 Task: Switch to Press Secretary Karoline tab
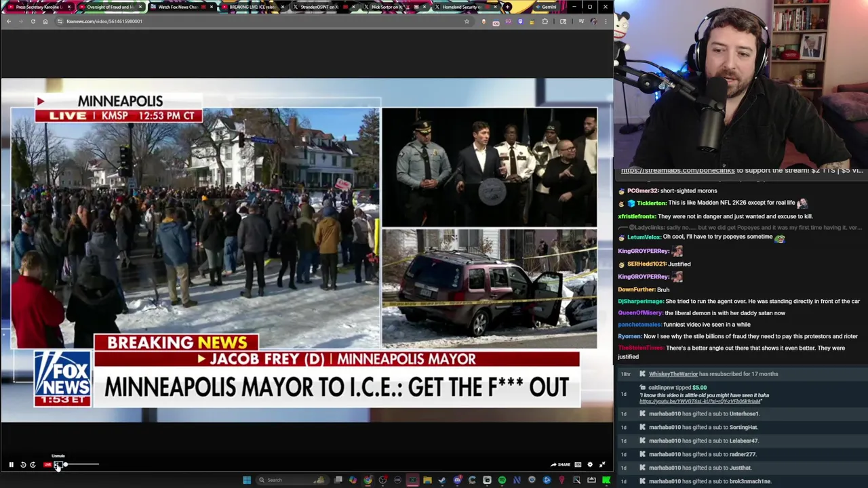(x=38, y=7)
